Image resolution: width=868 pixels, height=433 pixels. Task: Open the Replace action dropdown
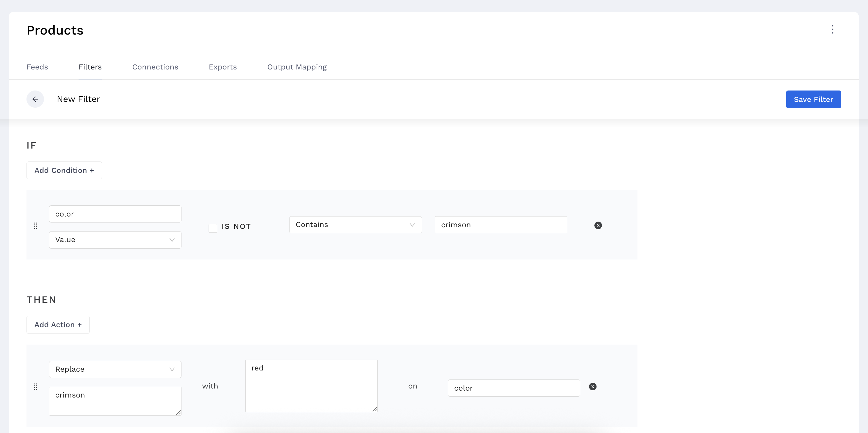click(115, 369)
